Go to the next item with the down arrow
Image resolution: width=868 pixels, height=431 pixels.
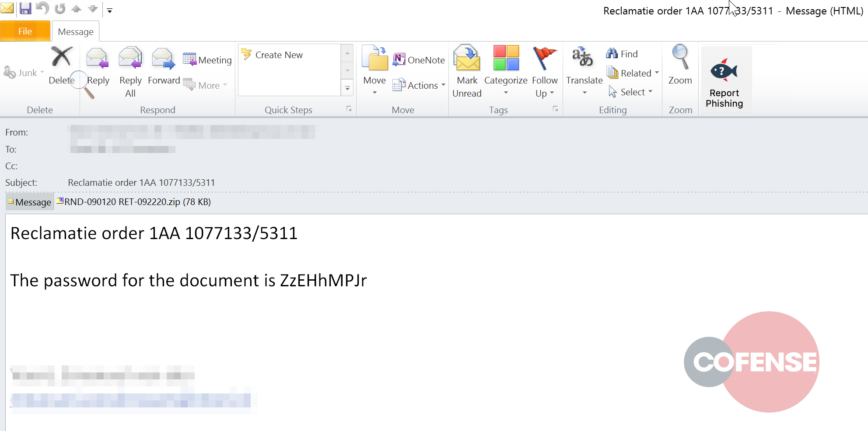tap(93, 9)
